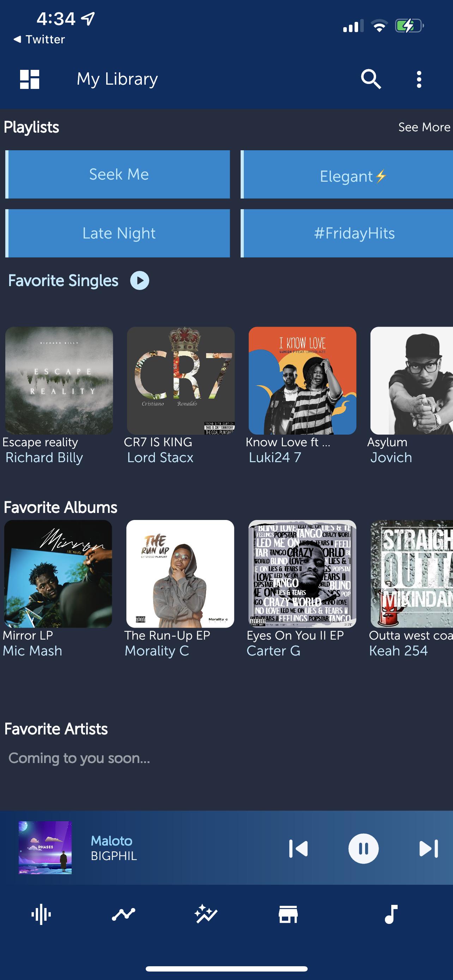Open the store tab icon
Screen dimensions: 453x980
pyautogui.click(x=288, y=914)
